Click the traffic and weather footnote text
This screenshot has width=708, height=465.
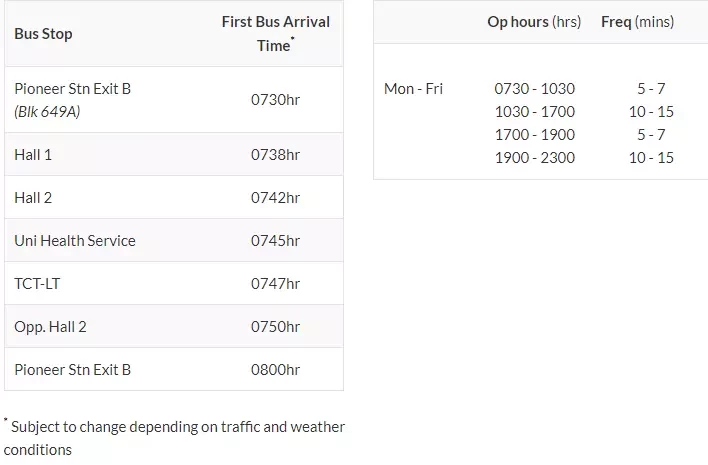coord(174,437)
